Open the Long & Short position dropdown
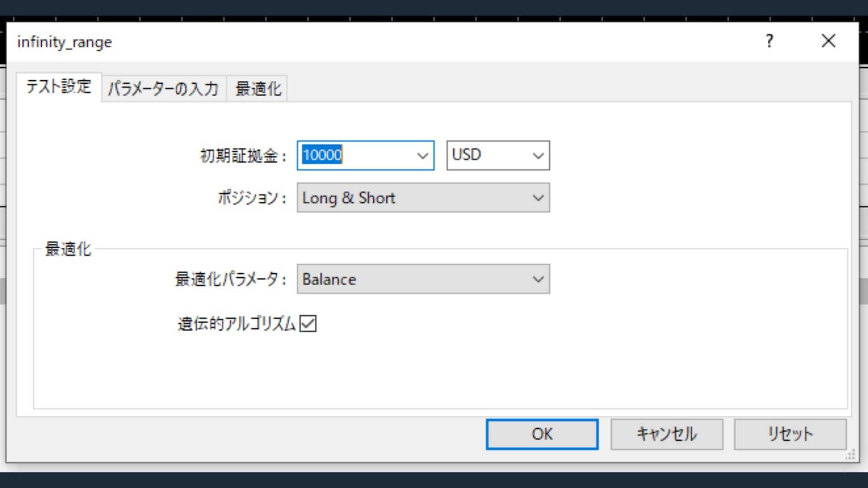Image resolution: width=868 pixels, height=488 pixels. 423,197
